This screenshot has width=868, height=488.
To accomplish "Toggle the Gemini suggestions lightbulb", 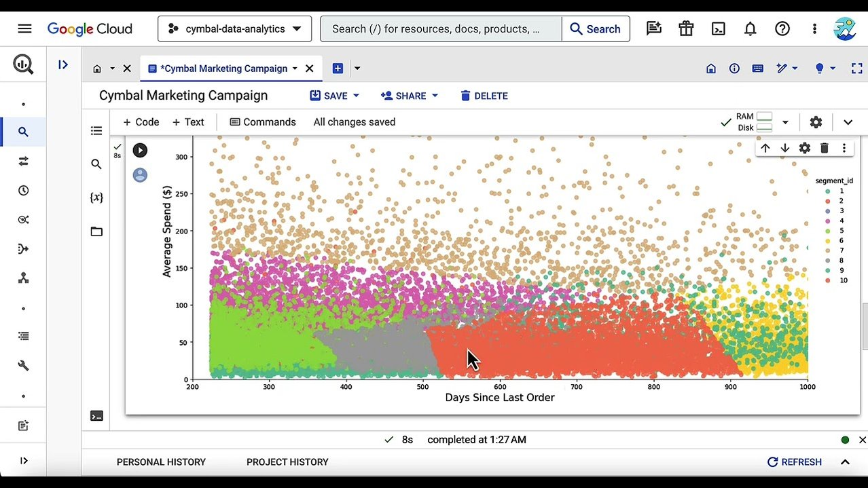I will pyautogui.click(x=819, y=68).
